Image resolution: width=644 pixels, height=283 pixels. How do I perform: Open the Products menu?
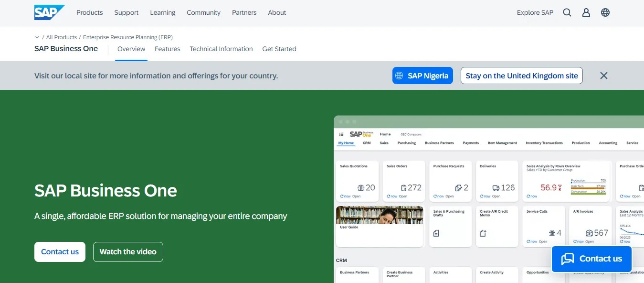[x=90, y=13]
